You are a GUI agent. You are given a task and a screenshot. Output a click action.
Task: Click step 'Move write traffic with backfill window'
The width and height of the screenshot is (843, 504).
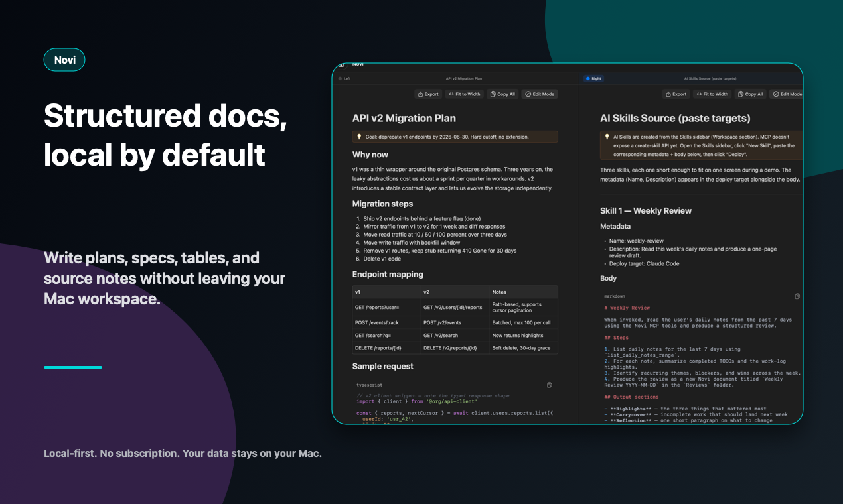(x=412, y=243)
